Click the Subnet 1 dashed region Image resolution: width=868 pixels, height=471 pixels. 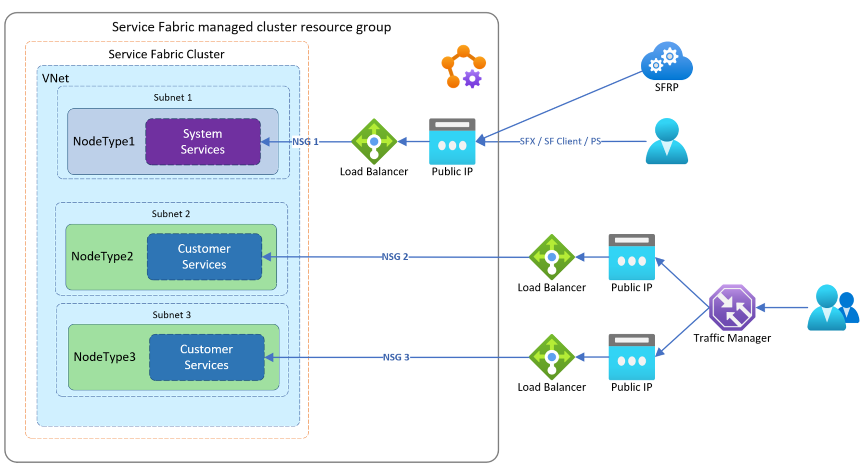(173, 98)
